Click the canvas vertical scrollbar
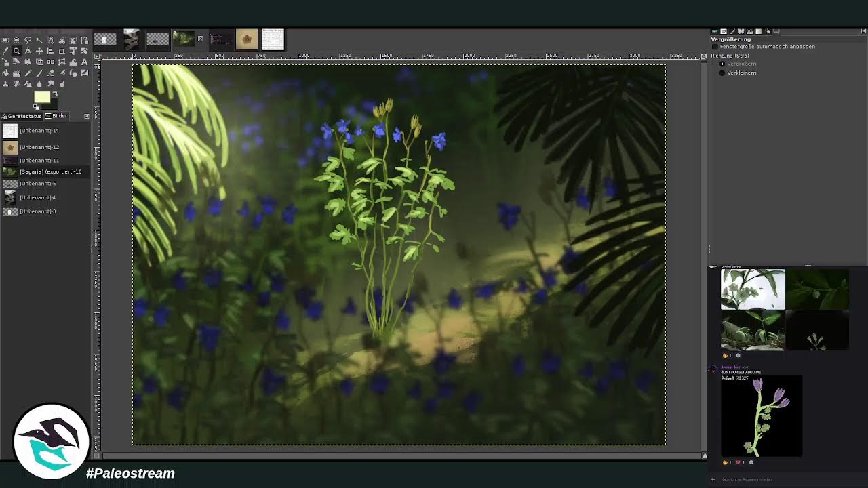This screenshot has width=868, height=488. click(704, 256)
